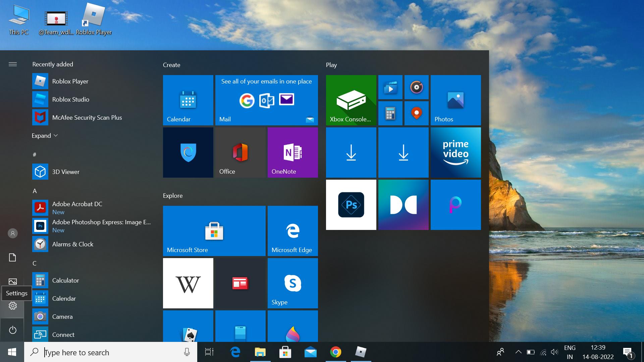Click the Explore group header
This screenshot has width=644, height=362.
tap(173, 196)
